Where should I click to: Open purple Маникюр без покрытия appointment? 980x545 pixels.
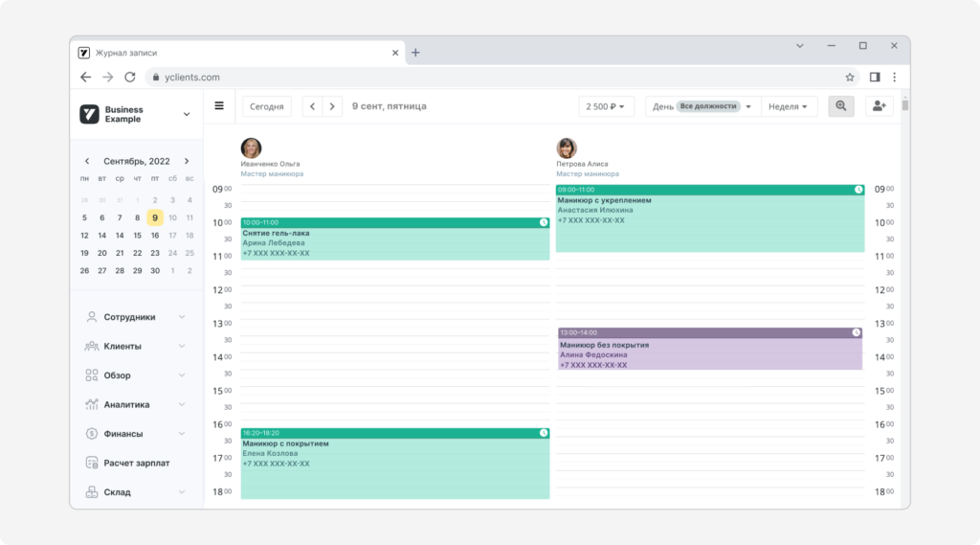point(710,349)
